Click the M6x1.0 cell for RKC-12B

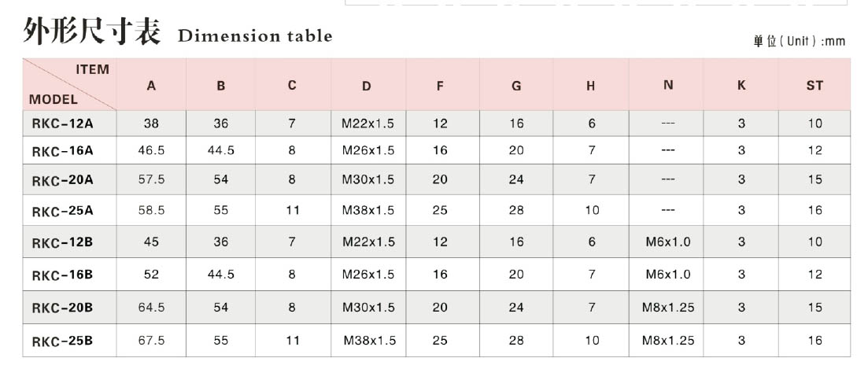pyautogui.click(x=668, y=242)
